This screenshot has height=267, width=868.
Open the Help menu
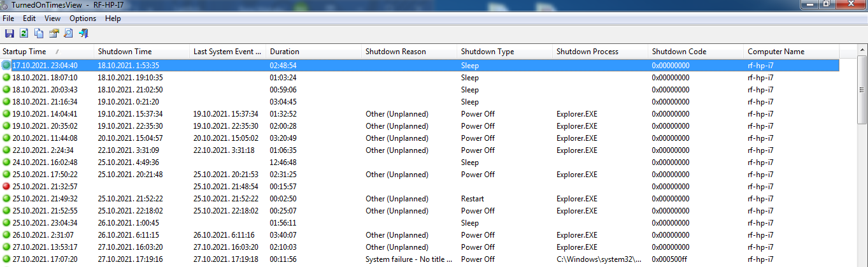tap(113, 18)
